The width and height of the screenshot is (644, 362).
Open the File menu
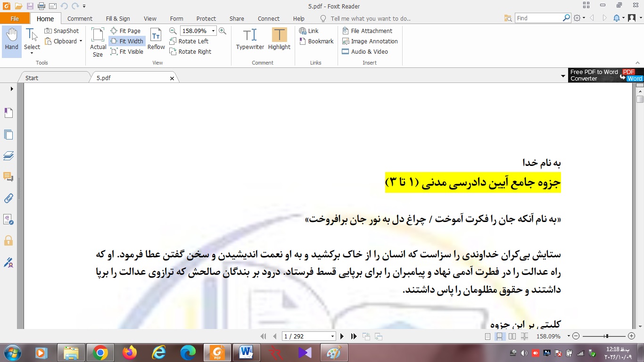point(15,18)
